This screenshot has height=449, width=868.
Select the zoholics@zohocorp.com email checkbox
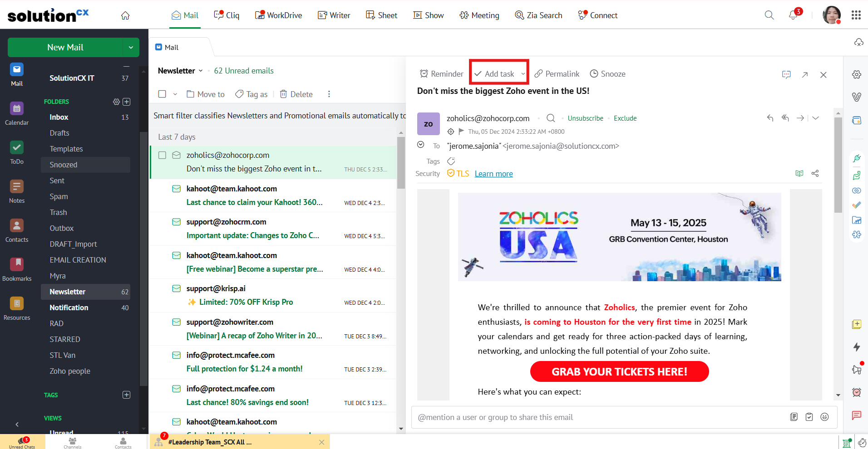click(162, 155)
